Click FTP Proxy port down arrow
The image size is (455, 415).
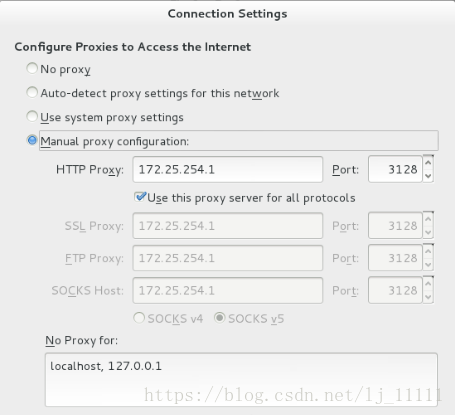click(x=428, y=264)
